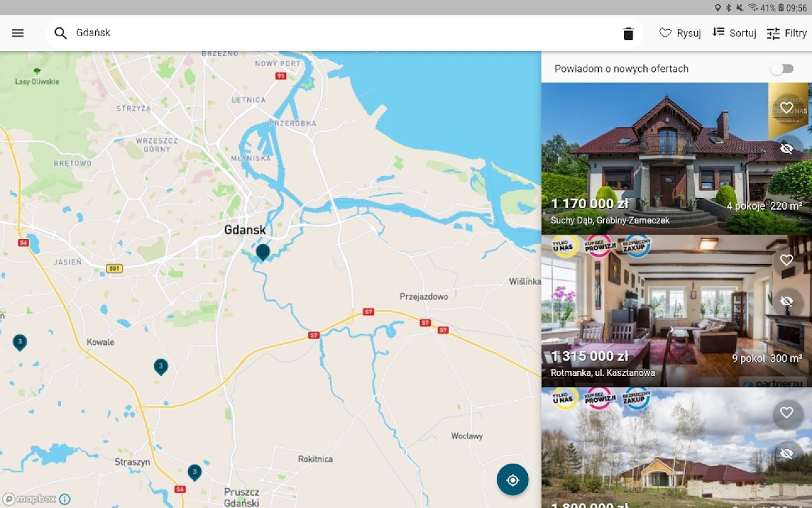This screenshot has height=508, width=812.
Task: Center map on my location button
Action: coord(513,480)
